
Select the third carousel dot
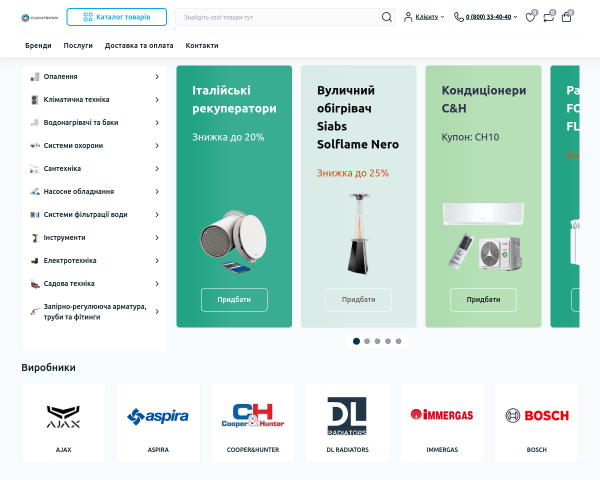point(377,341)
